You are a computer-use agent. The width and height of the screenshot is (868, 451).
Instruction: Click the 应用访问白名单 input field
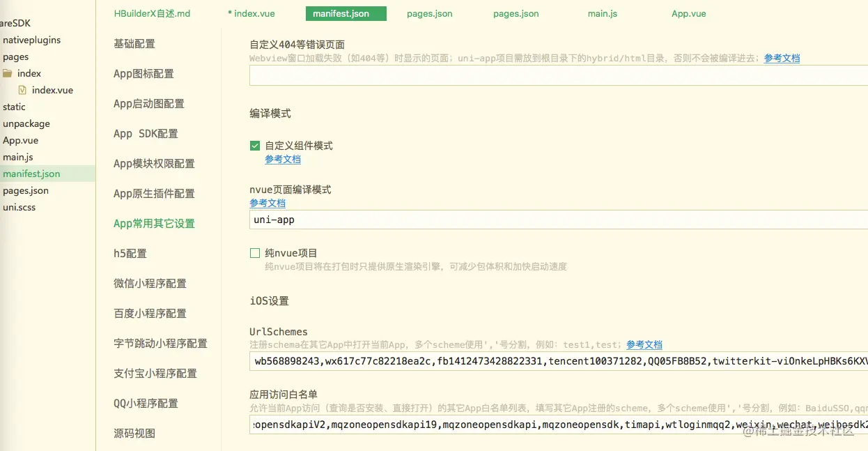[x=559, y=424]
